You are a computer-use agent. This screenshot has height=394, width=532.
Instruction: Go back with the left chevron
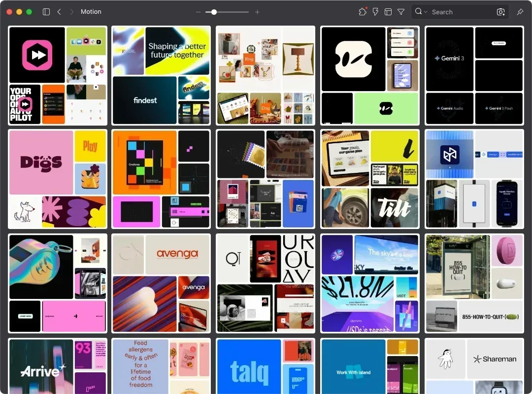click(x=59, y=12)
